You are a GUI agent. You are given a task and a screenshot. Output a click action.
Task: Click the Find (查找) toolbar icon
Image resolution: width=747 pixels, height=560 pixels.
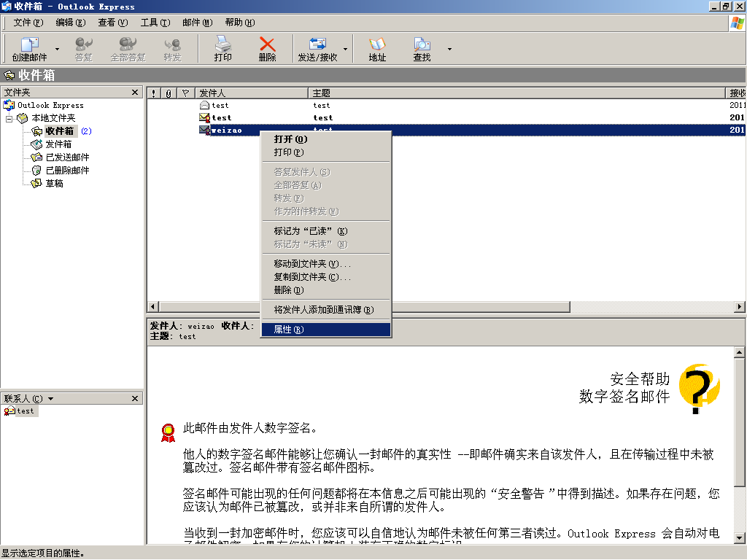coord(422,49)
